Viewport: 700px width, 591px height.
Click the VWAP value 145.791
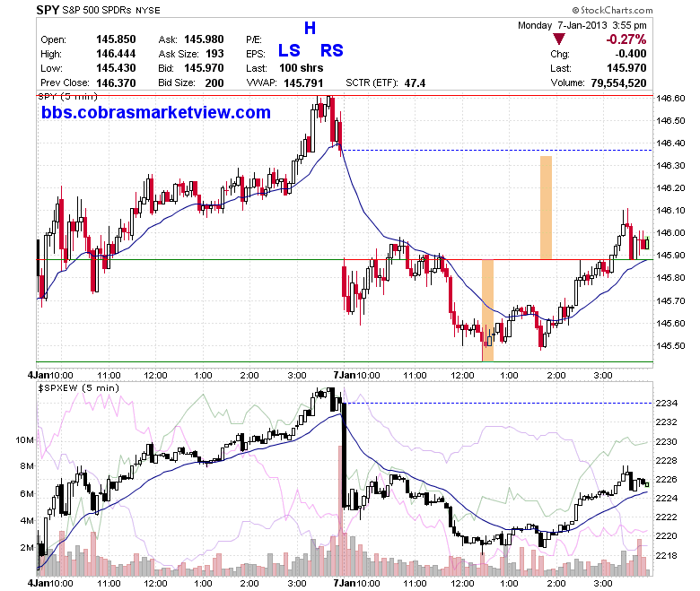(x=303, y=83)
